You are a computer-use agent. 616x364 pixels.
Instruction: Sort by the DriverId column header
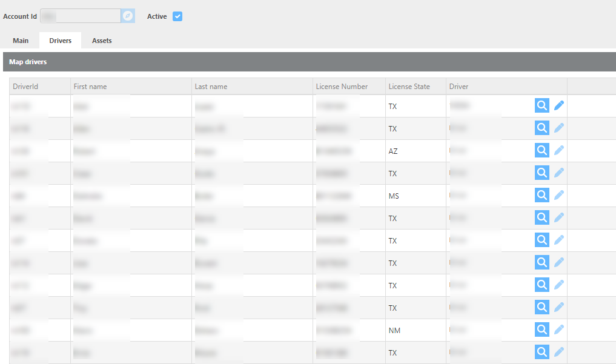click(25, 87)
